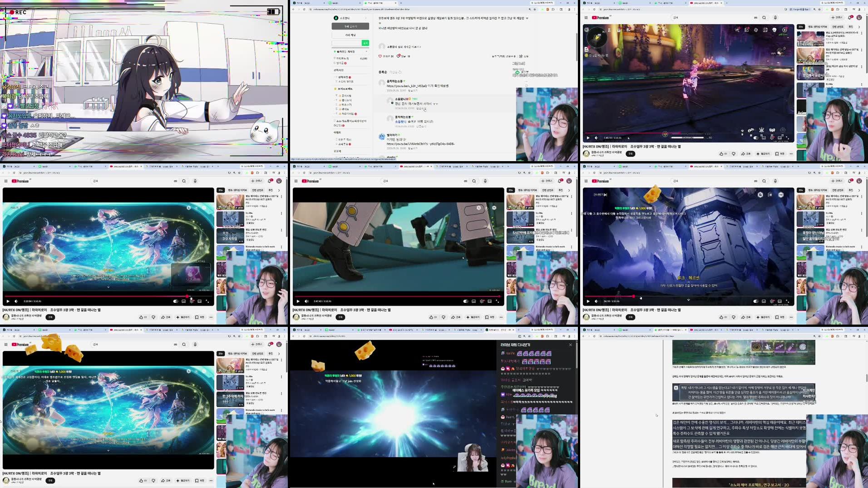Expand next chips arrow beside night street video

[x=859, y=27]
